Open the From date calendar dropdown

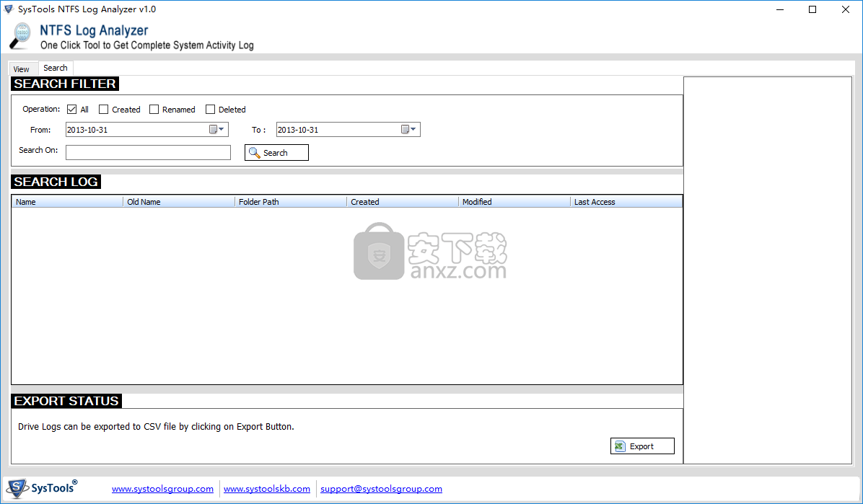[x=217, y=129]
